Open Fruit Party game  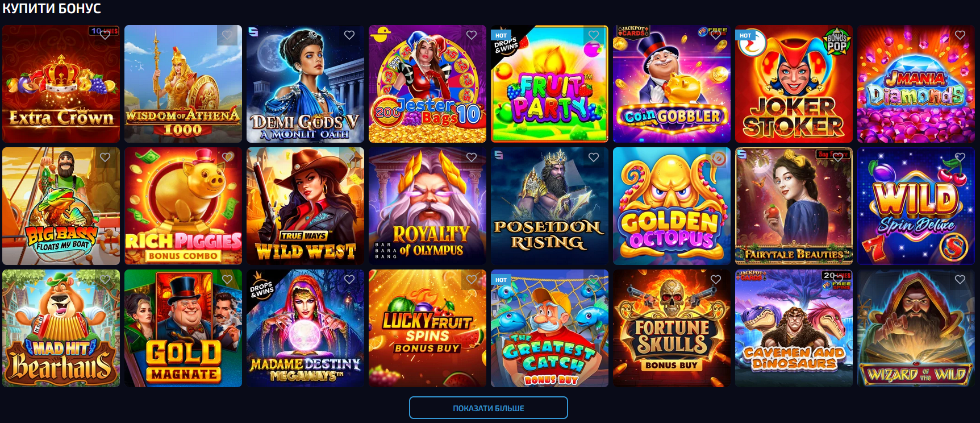[549, 84]
